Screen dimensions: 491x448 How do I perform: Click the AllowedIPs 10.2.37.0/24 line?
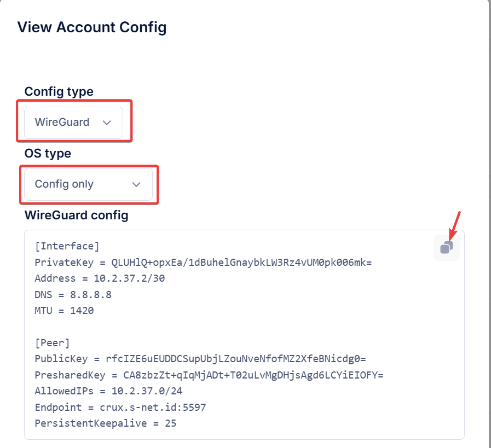[x=109, y=391]
